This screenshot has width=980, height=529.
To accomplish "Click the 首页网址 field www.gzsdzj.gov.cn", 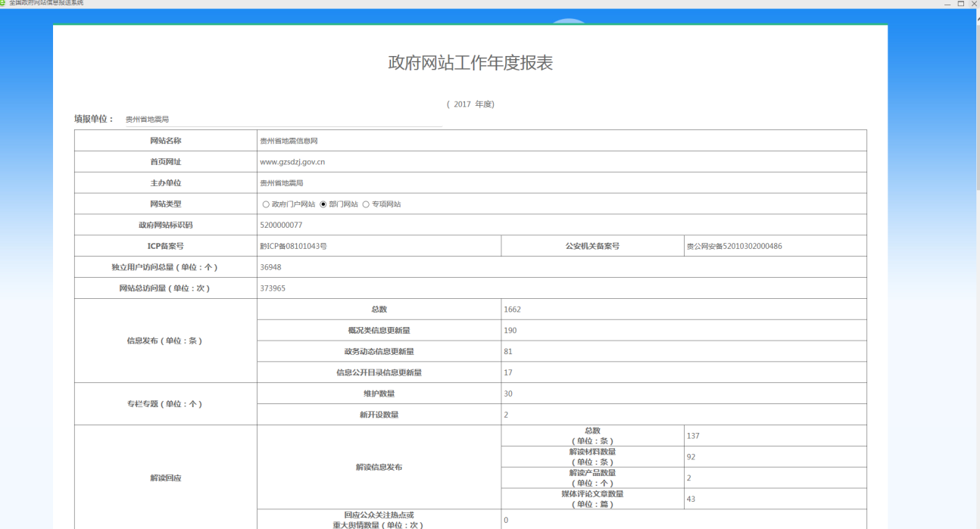I will point(561,162).
